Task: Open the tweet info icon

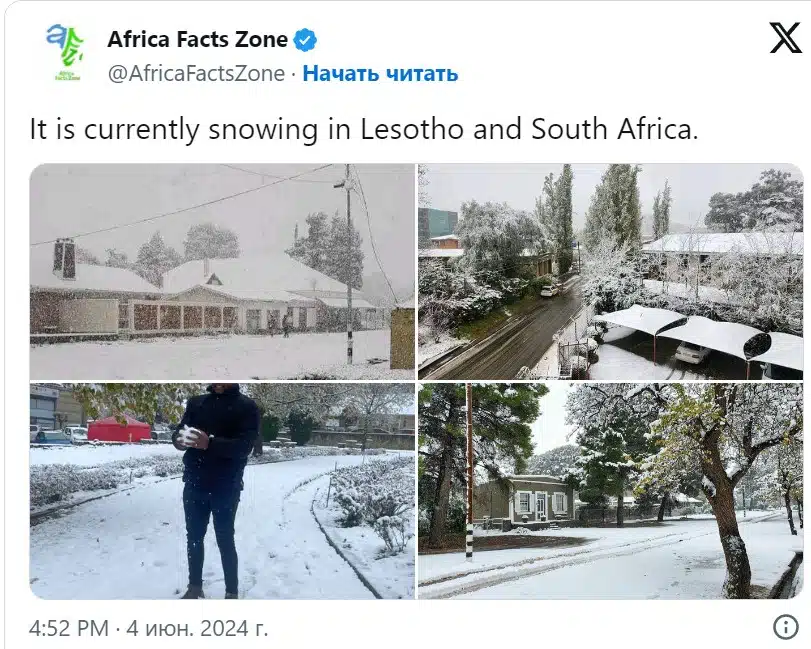Action: [786, 627]
